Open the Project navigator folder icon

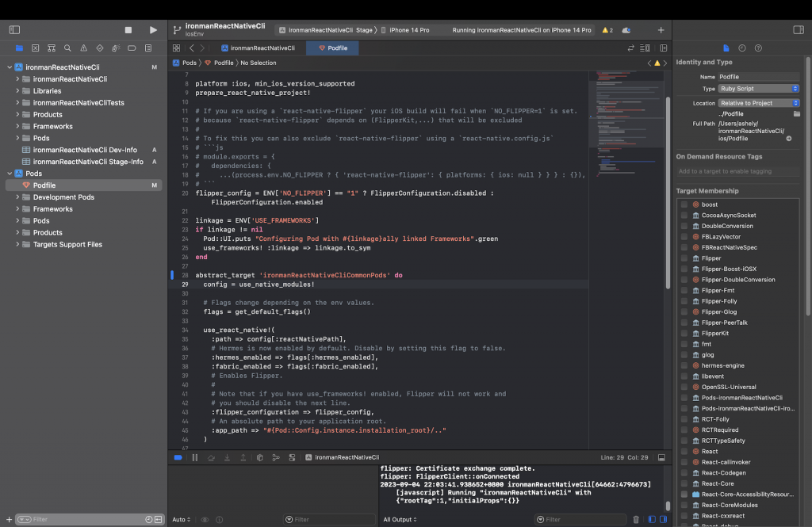pyautogui.click(x=19, y=48)
